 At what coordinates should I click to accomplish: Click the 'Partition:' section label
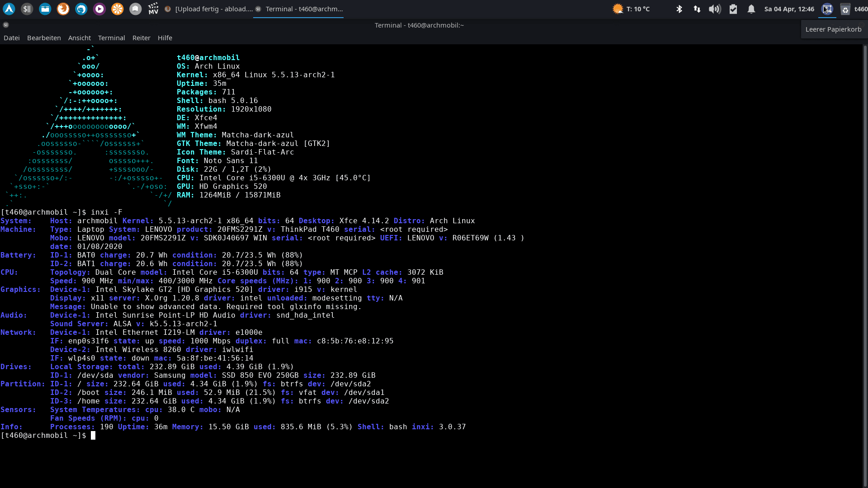[x=23, y=384]
